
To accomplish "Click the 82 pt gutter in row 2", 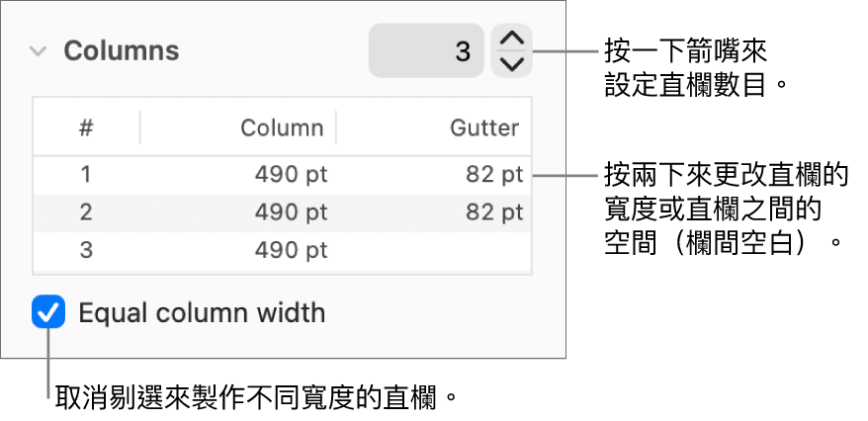I will 494,212.
